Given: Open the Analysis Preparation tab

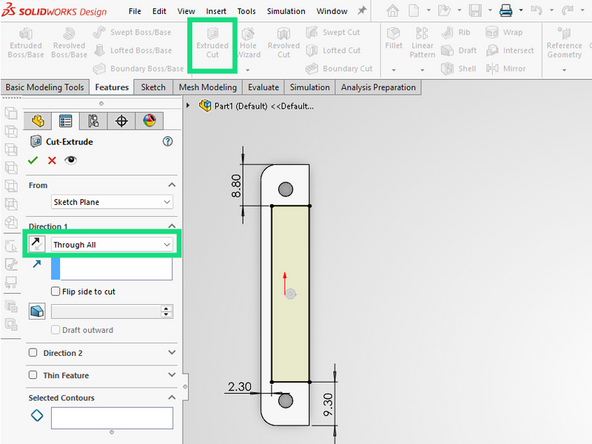Looking at the screenshot, I should (x=378, y=87).
